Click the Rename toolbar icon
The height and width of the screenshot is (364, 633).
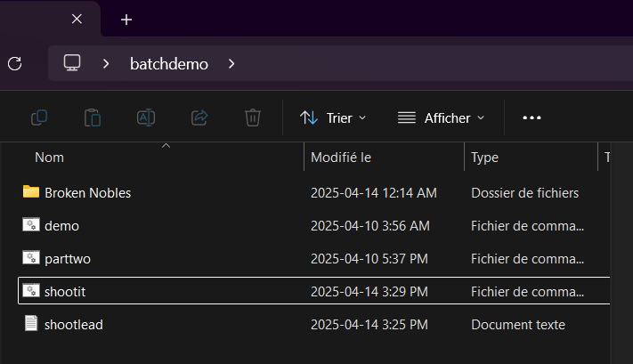pos(146,117)
